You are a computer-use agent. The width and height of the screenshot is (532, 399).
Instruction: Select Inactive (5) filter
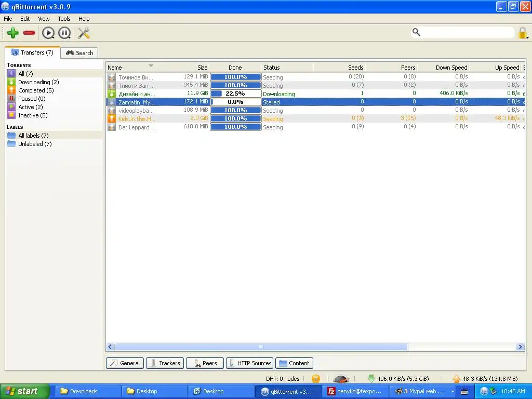(x=54, y=115)
